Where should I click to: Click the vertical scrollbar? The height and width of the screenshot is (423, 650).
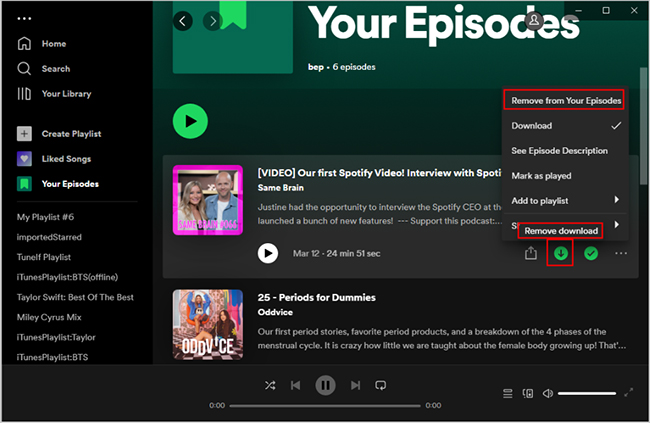point(643,126)
